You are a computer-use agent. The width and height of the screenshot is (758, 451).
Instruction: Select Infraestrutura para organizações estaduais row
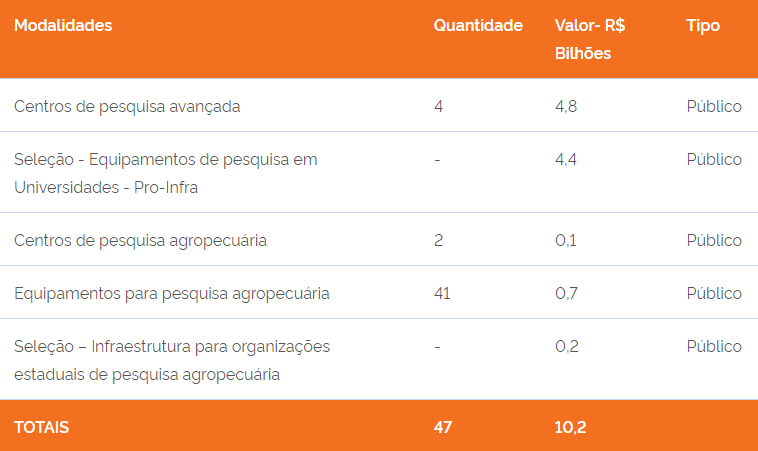click(x=172, y=360)
